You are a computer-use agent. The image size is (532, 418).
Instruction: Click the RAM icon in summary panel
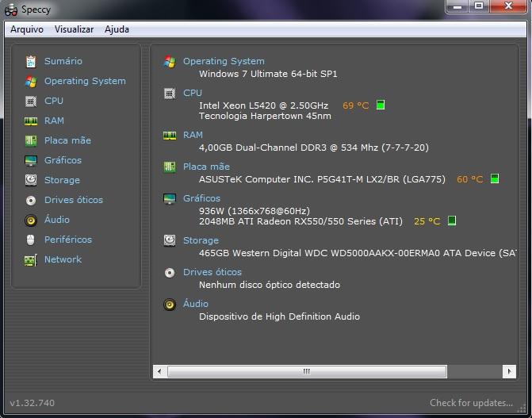(x=170, y=136)
